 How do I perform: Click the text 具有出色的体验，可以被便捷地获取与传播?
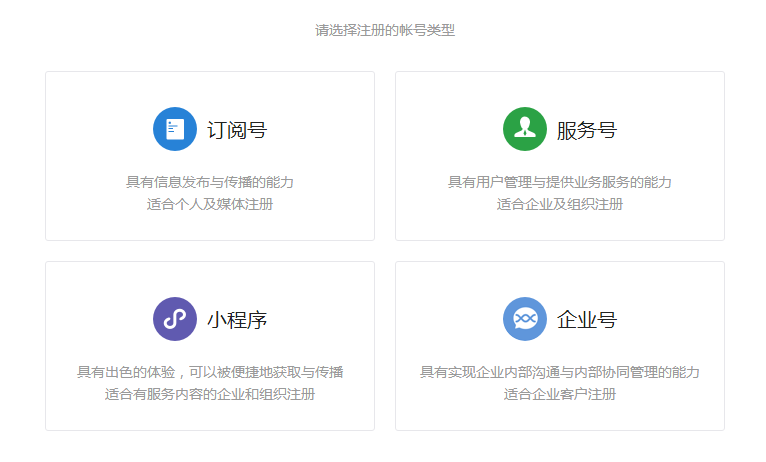[x=210, y=372]
